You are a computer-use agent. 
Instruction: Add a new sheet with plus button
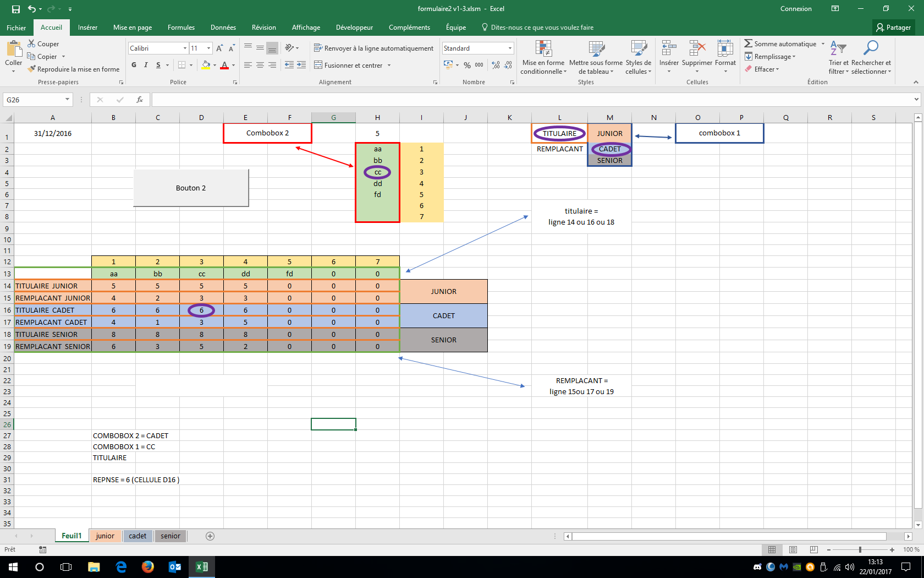click(210, 536)
